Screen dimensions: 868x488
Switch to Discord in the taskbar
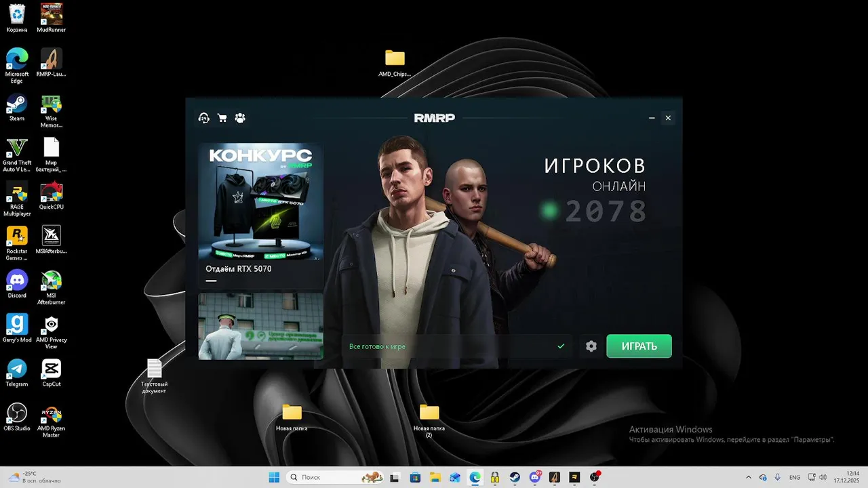coord(535,477)
